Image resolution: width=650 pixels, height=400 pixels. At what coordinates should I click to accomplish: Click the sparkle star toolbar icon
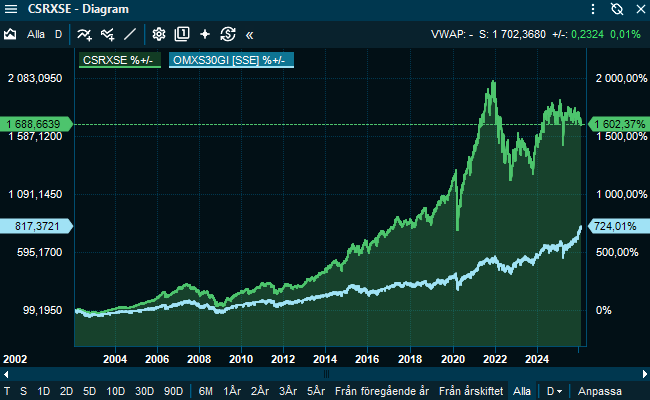[205, 34]
